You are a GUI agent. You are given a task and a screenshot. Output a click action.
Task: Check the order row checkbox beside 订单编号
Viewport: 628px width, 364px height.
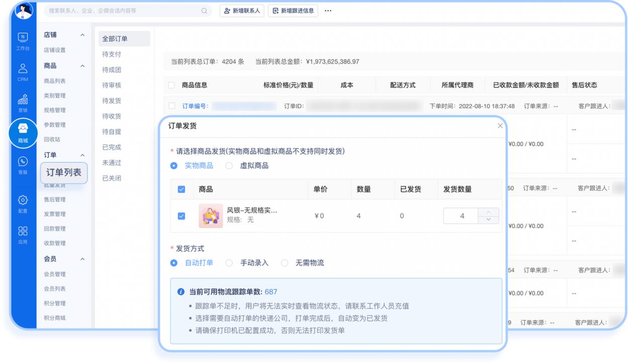click(172, 106)
